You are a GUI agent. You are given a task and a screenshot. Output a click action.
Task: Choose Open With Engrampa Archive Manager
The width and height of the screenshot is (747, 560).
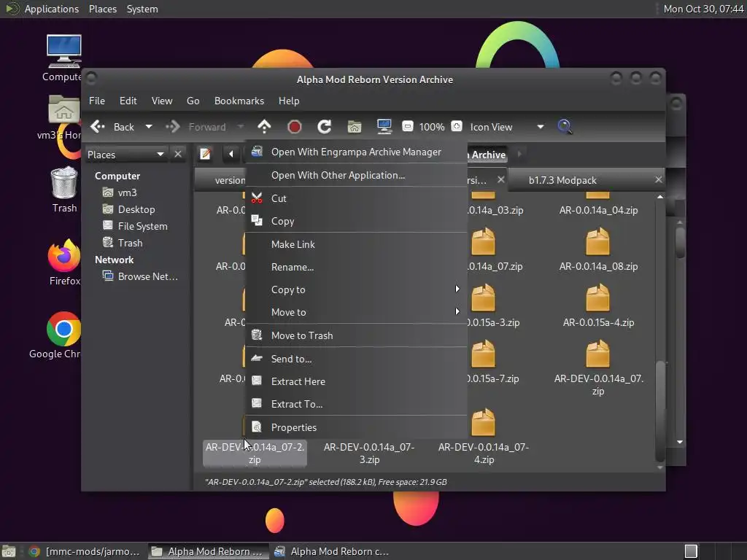click(356, 152)
